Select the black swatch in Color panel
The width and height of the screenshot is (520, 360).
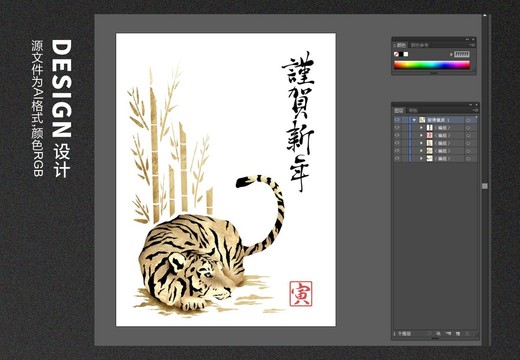click(401, 54)
